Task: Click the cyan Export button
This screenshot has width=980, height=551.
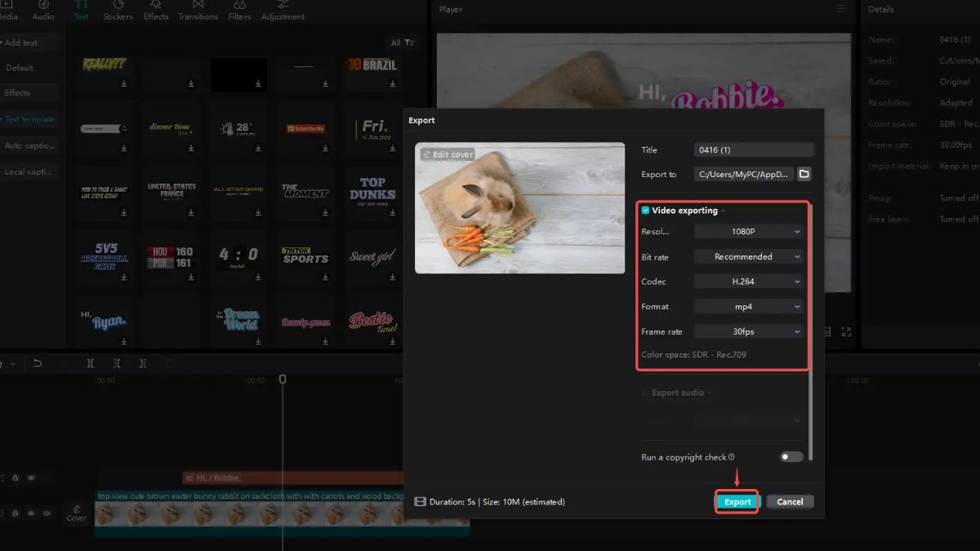Action: [x=737, y=502]
